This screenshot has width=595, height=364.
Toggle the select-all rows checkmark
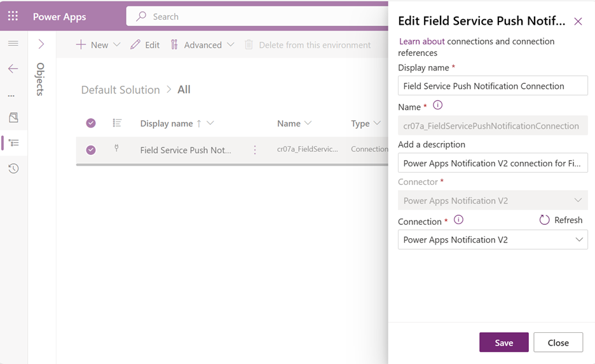[91, 123]
